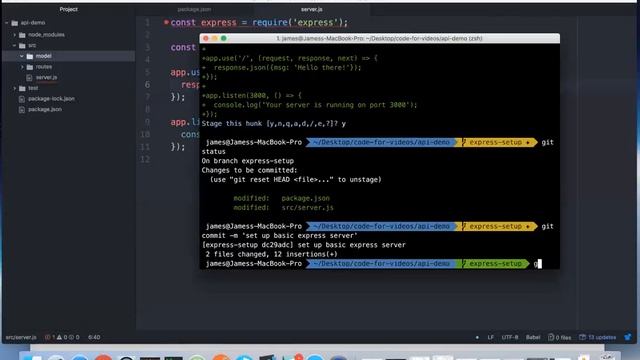Open the git 0 files indicator

(x=560, y=337)
